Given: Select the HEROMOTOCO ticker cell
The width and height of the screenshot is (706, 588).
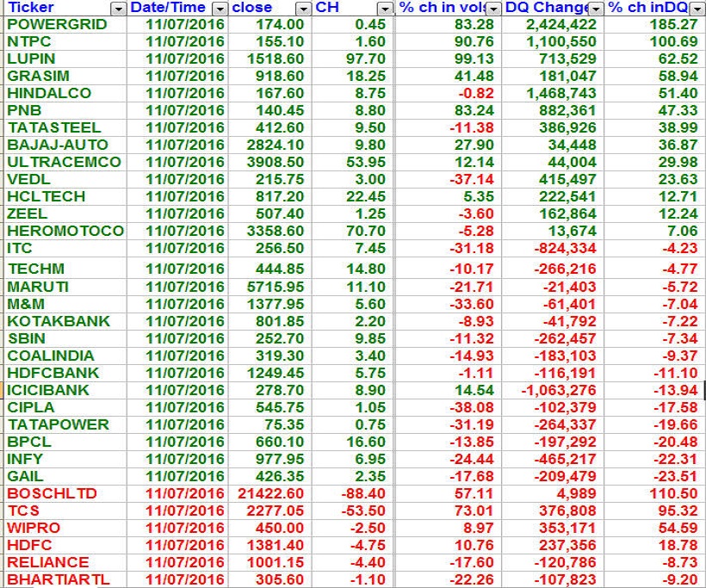Looking at the screenshot, I should pos(65,231).
